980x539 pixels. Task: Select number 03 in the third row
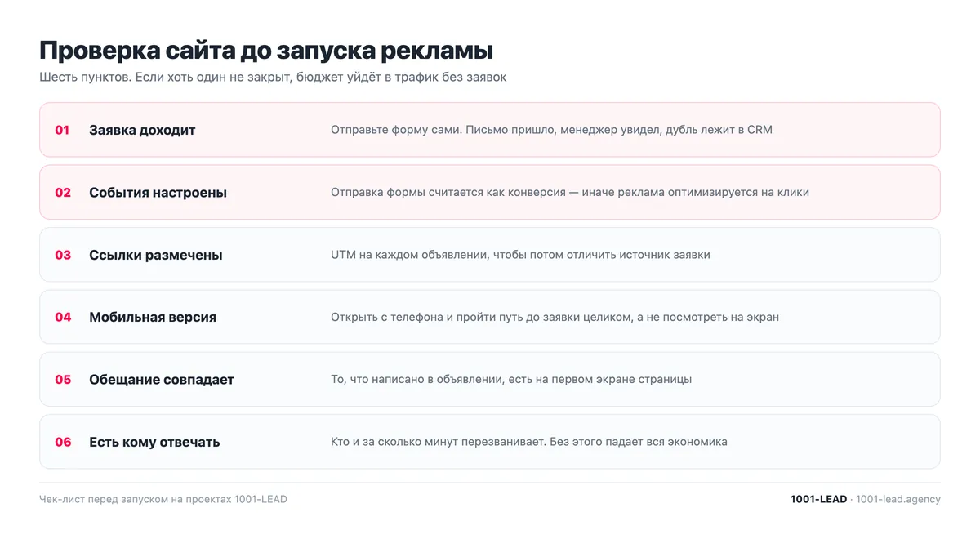tap(63, 255)
